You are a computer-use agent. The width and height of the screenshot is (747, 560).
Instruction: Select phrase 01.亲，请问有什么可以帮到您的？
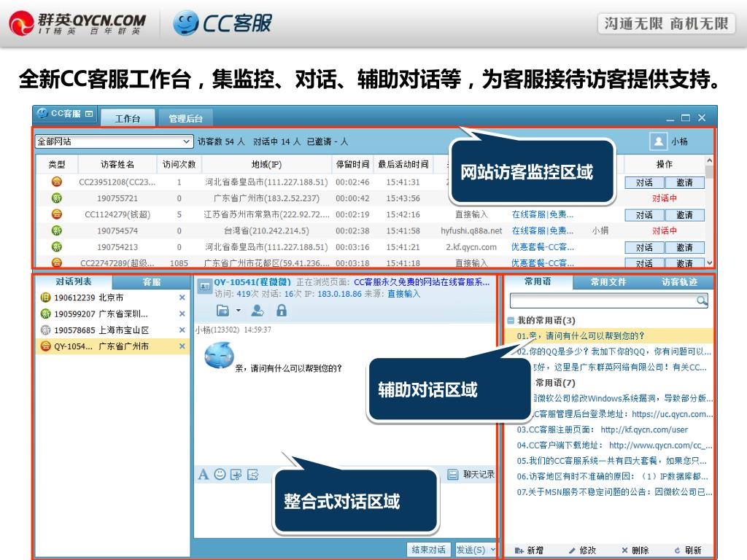pos(608,335)
